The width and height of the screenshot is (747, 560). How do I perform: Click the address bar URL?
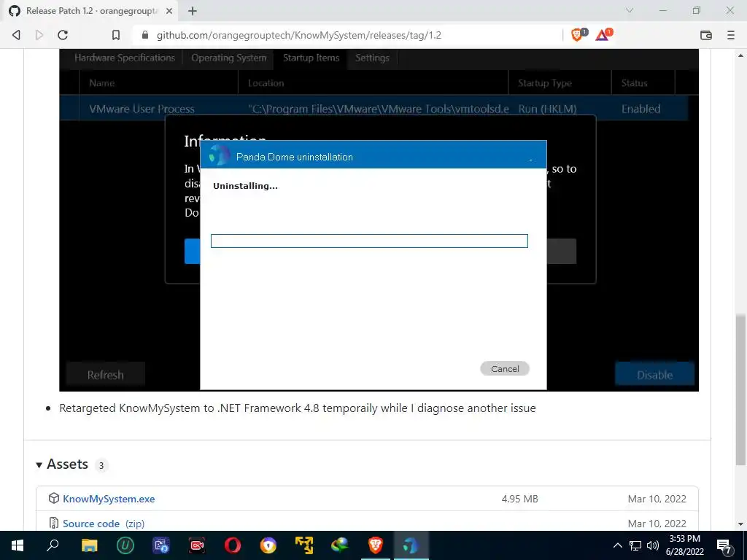point(298,35)
